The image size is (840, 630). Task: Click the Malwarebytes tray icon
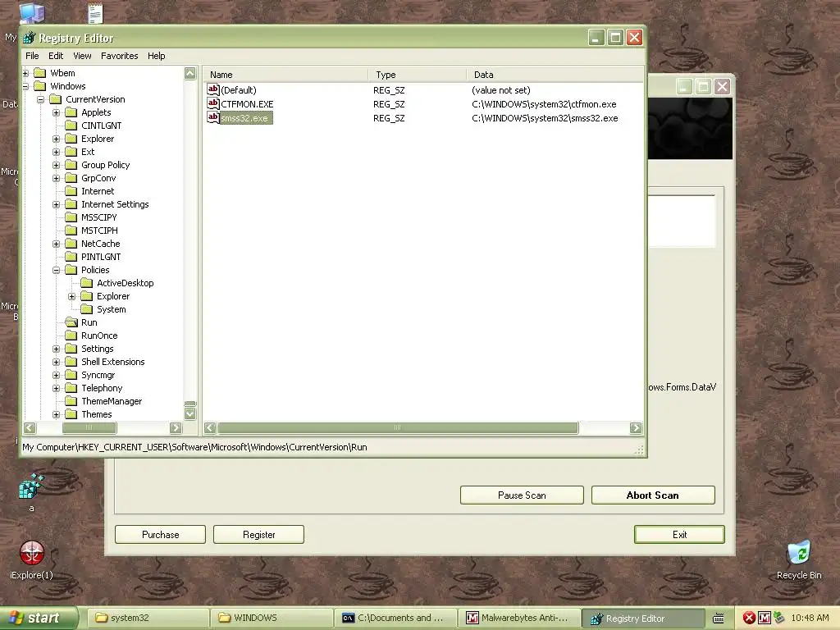[x=765, y=618]
